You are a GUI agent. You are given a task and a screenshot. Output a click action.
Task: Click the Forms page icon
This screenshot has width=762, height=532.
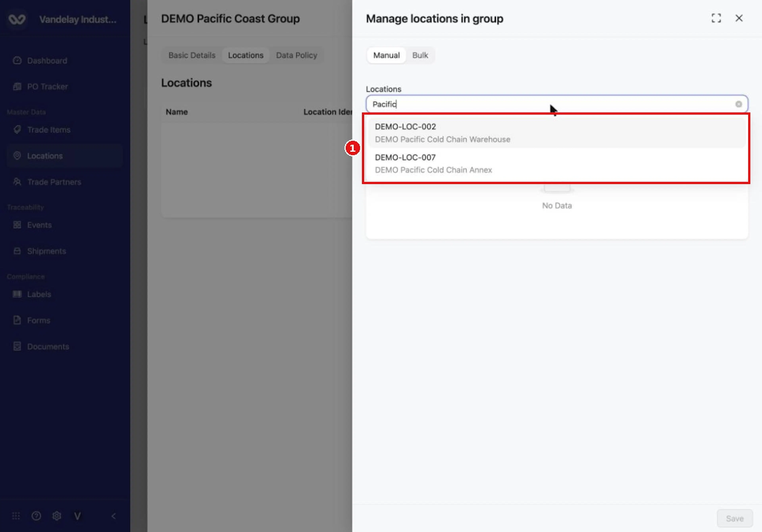tap(17, 320)
